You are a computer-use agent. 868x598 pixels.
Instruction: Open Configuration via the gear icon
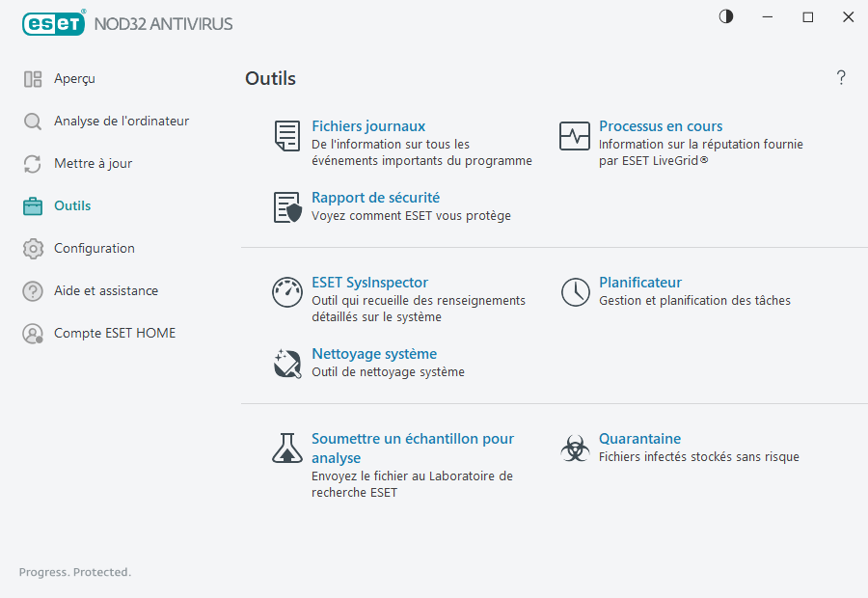[x=32, y=248]
